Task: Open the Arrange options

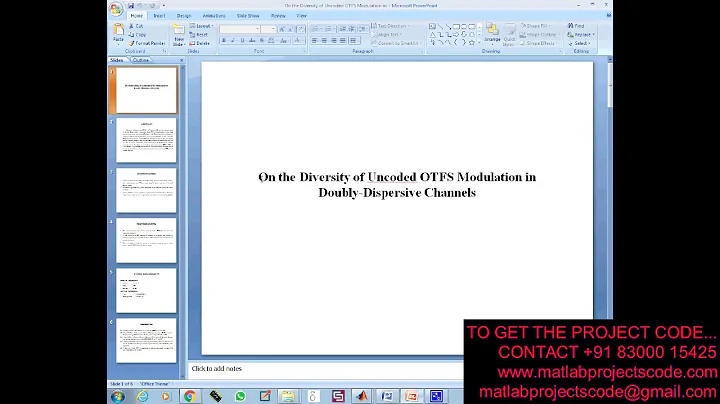Action: pyautogui.click(x=492, y=34)
